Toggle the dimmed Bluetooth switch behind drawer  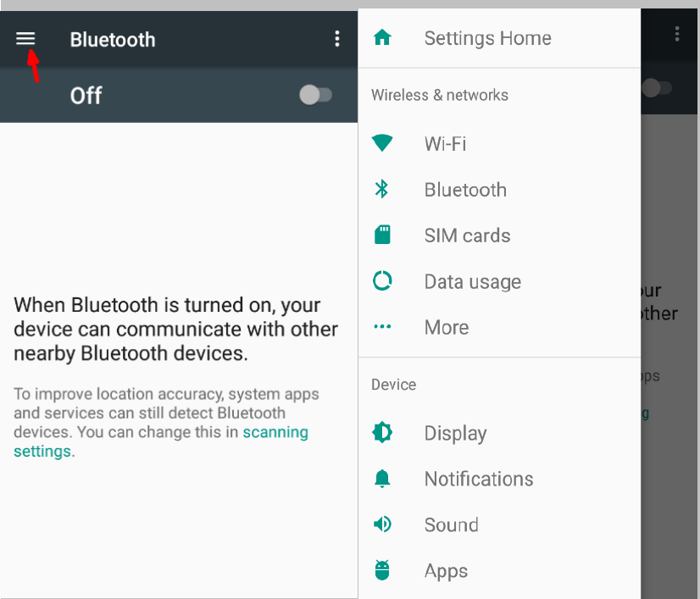tap(657, 88)
